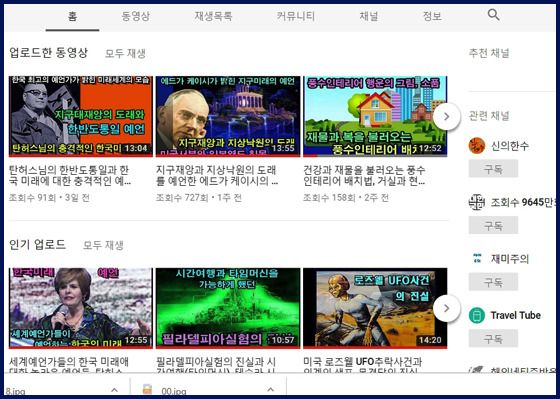
Task: Expand options chevron for 00.jpg download
Action: [271, 390]
